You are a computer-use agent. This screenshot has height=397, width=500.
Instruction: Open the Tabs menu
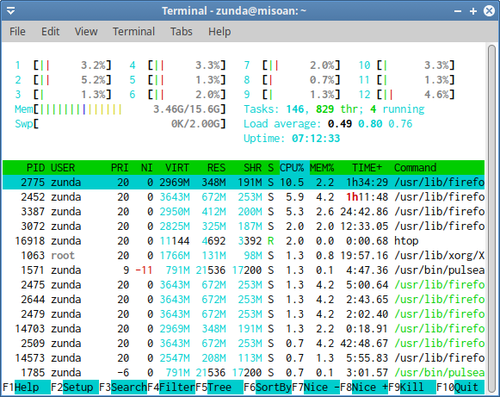(181, 32)
